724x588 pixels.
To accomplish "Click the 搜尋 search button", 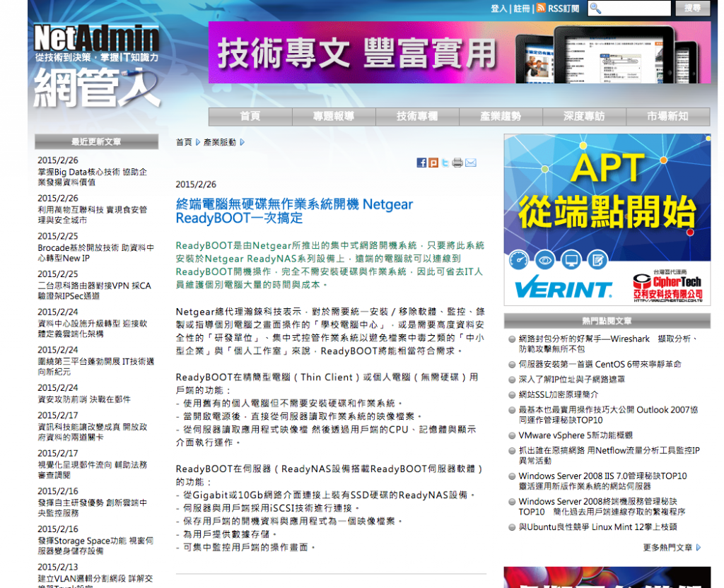I will pos(692,8).
